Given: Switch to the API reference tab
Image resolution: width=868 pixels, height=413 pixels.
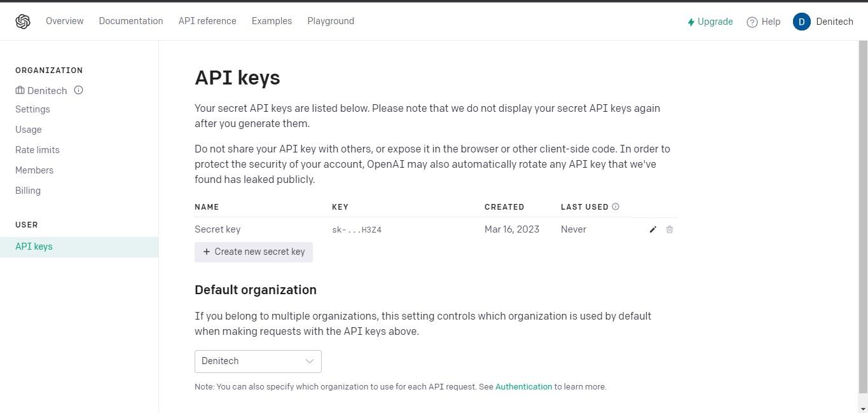Looking at the screenshot, I should 207,21.
